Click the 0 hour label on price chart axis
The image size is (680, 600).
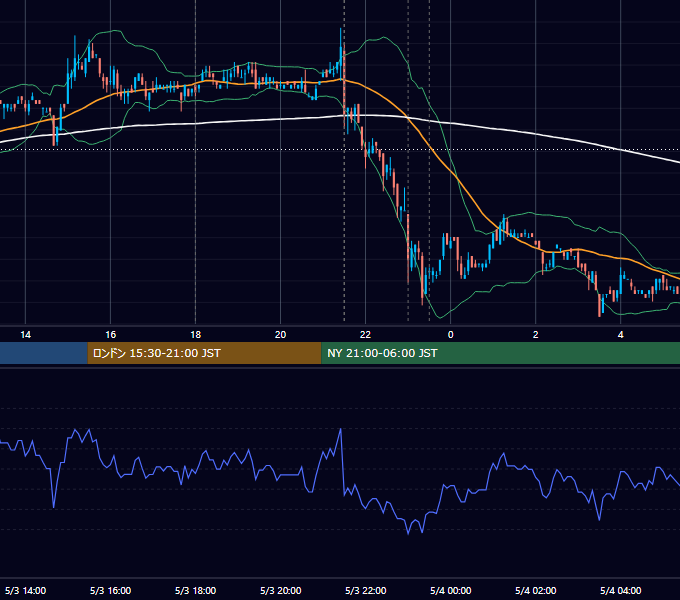click(451, 335)
